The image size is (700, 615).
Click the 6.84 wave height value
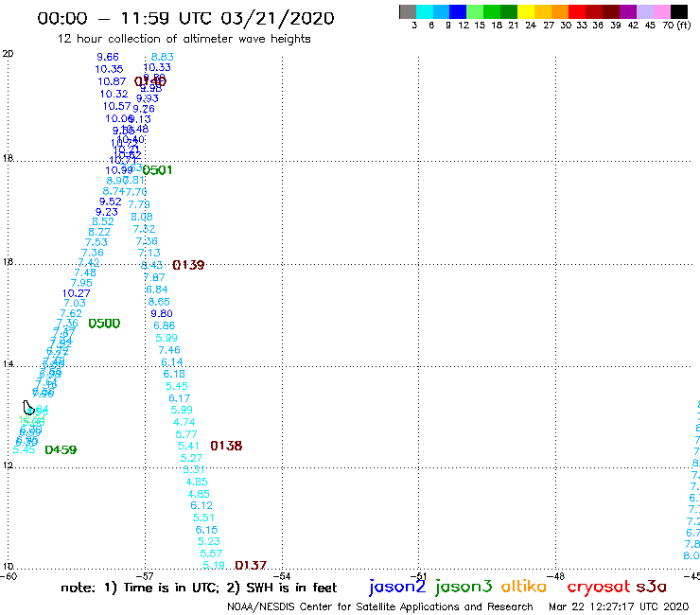click(157, 290)
